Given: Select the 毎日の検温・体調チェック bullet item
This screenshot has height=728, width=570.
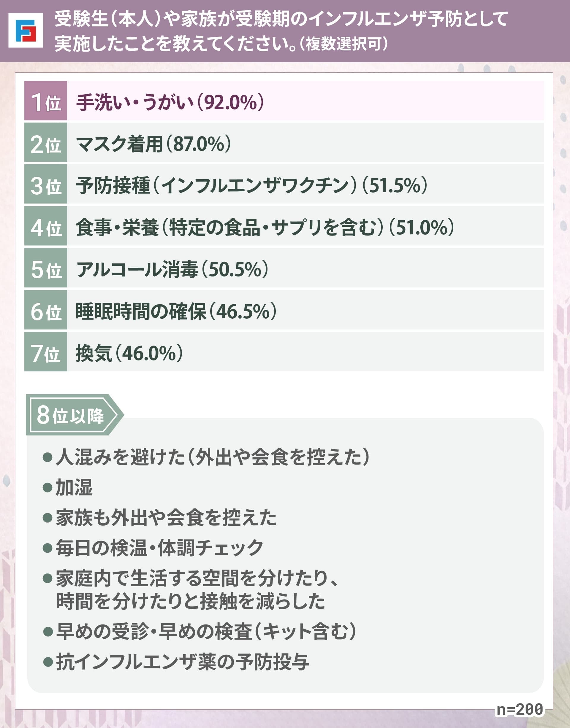Looking at the screenshot, I should click(x=153, y=548).
